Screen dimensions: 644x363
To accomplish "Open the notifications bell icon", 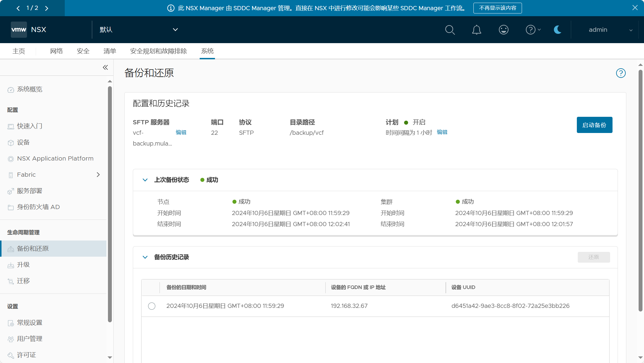I will tap(476, 30).
